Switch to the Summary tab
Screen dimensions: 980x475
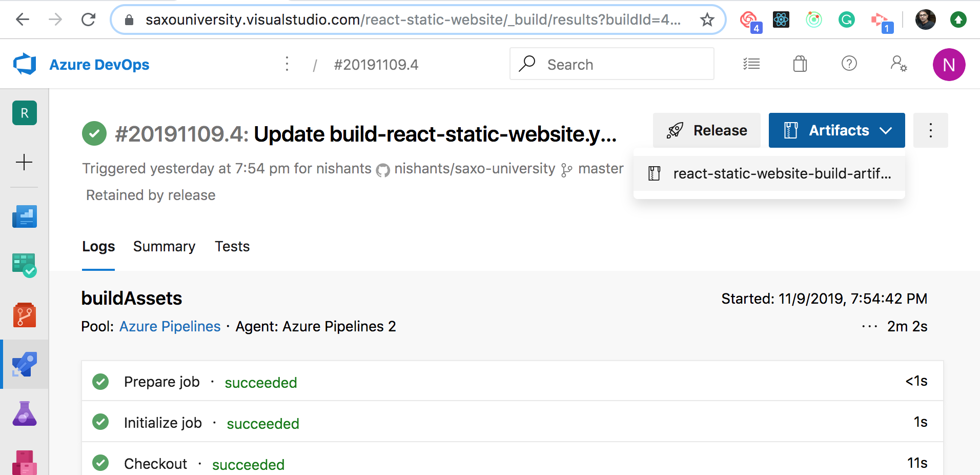click(x=164, y=247)
